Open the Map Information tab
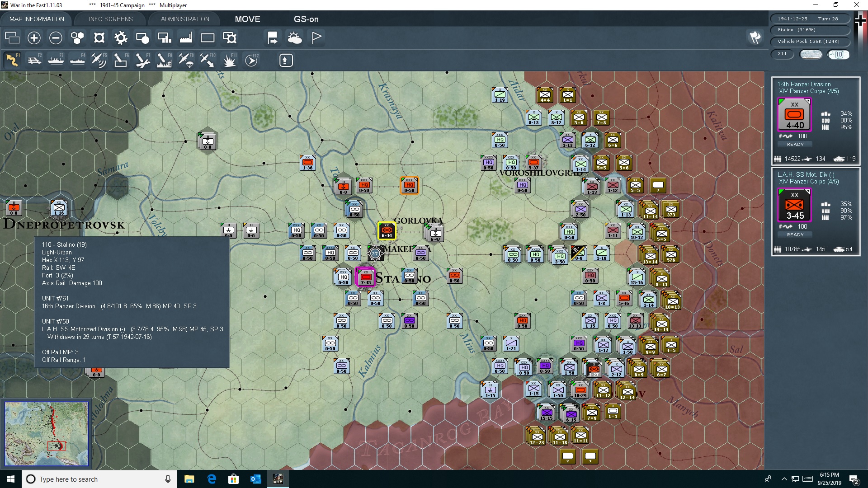This screenshot has width=868, height=488. point(37,19)
